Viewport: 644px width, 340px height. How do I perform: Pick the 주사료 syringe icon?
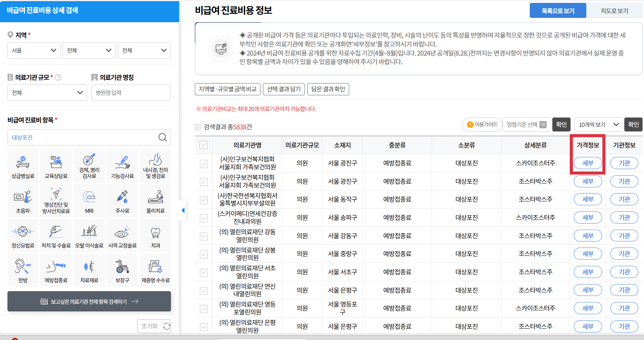[122, 201]
